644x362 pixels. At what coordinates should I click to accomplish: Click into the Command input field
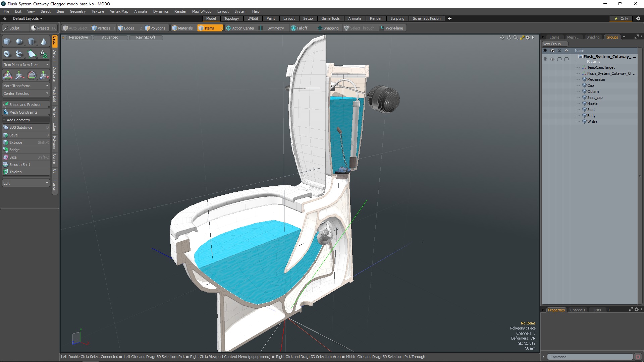(590, 357)
